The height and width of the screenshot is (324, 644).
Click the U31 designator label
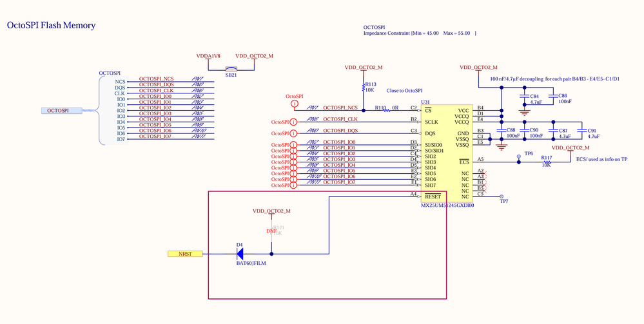click(425, 102)
